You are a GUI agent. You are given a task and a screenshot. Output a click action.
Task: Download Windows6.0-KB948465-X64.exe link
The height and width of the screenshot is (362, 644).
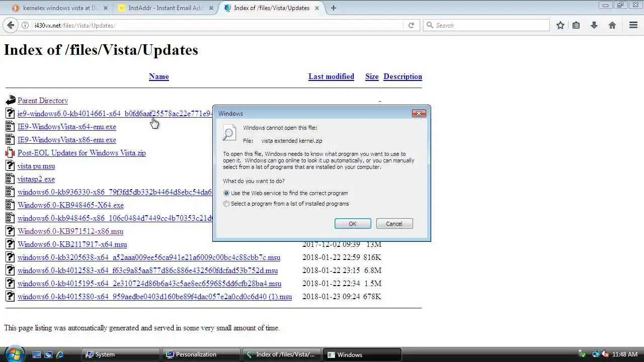coord(70,205)
